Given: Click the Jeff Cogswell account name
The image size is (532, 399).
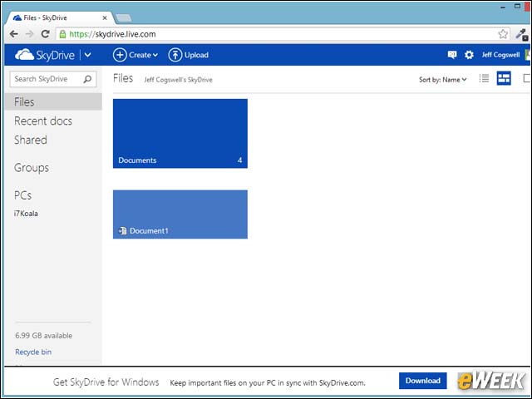Looking at the screenshot, I should click(x=500, y=55).
